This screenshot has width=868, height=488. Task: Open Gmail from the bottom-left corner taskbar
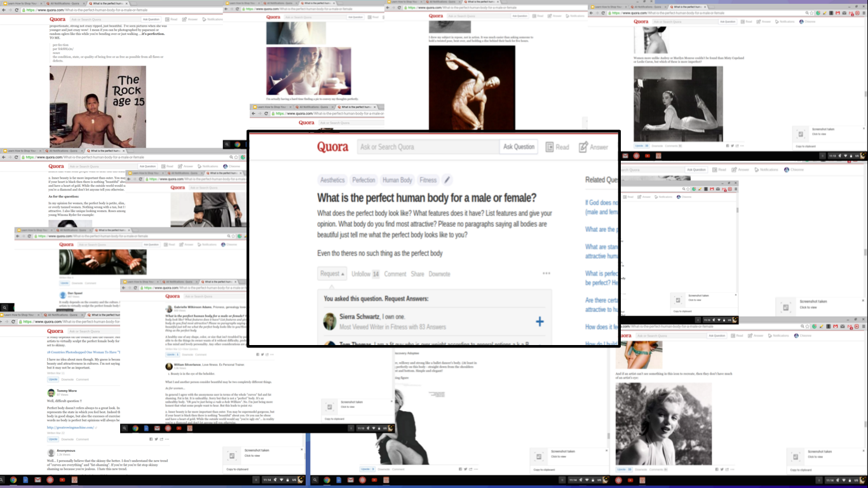pos(36,480)
